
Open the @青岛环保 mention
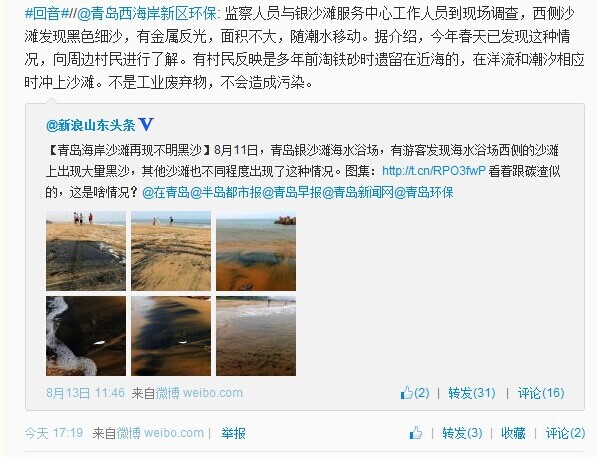tap(423, 192)
